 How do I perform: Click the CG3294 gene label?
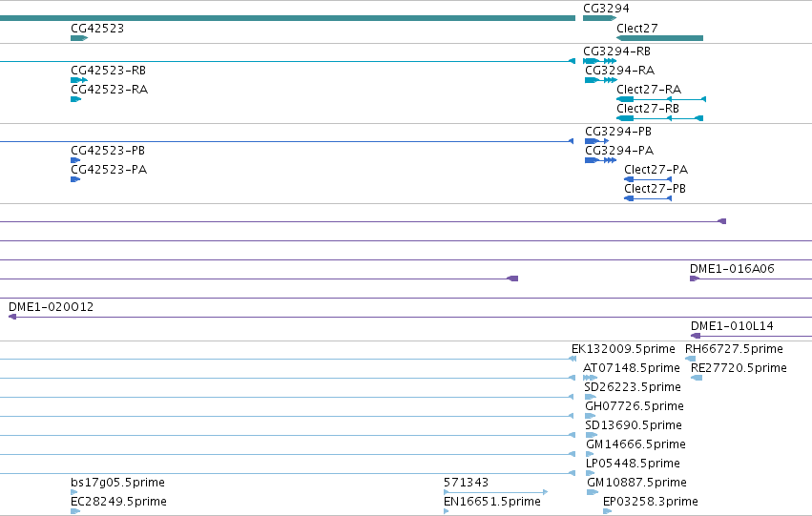606,9
